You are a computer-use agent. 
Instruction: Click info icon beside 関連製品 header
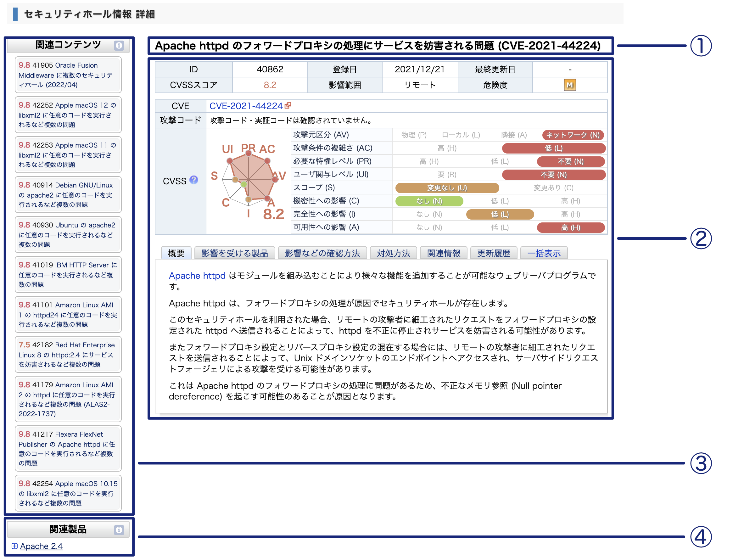click(x=119, y=530)
